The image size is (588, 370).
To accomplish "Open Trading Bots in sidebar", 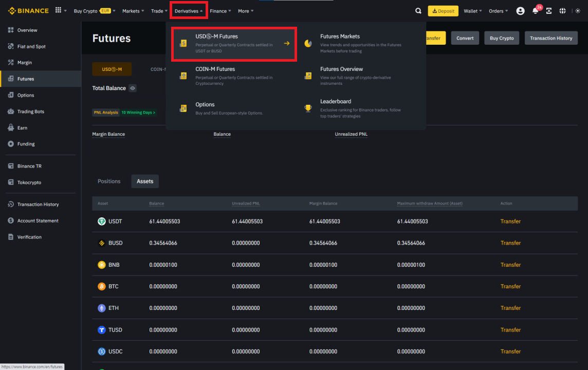I will (41, 112).
